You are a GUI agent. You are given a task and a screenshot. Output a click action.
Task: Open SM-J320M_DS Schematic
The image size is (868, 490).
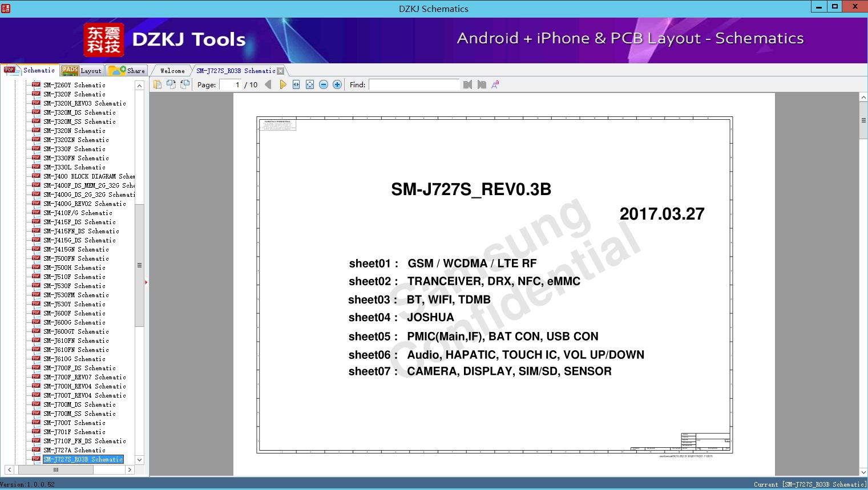point(79,112)
